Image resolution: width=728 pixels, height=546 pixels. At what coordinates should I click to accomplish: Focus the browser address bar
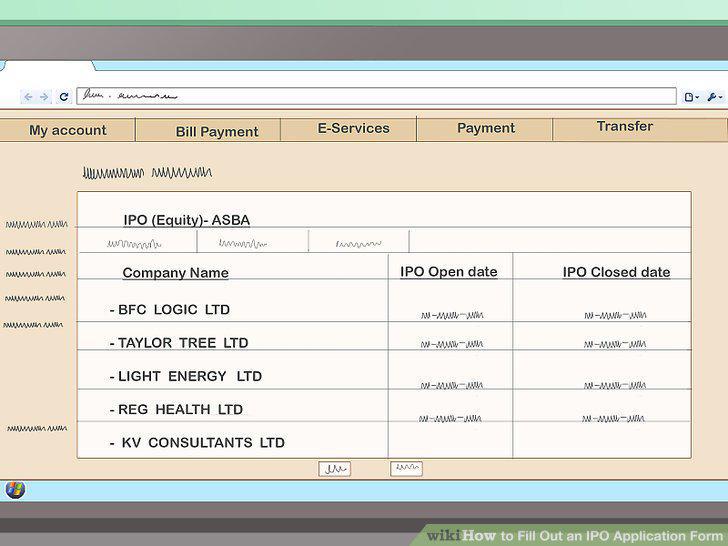[376, 96]
